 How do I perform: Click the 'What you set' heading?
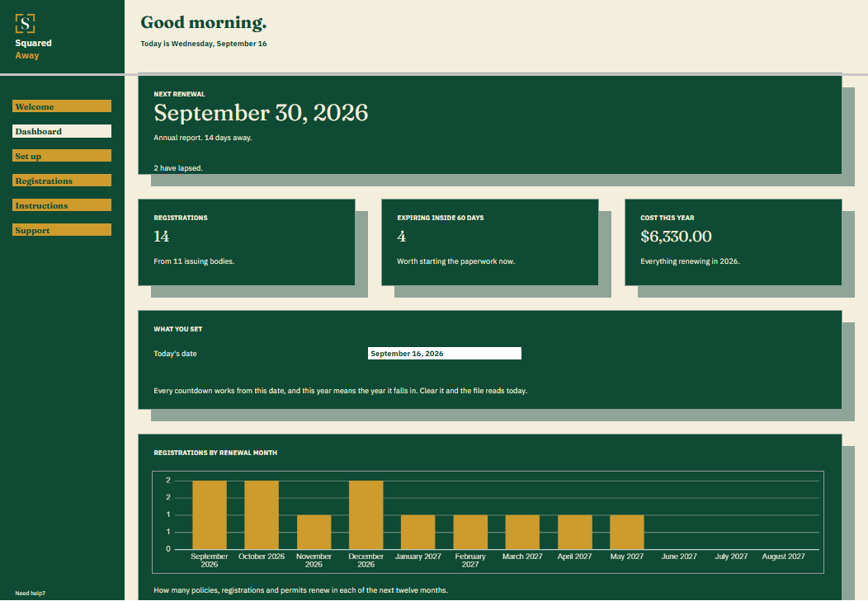coord(177,329)
